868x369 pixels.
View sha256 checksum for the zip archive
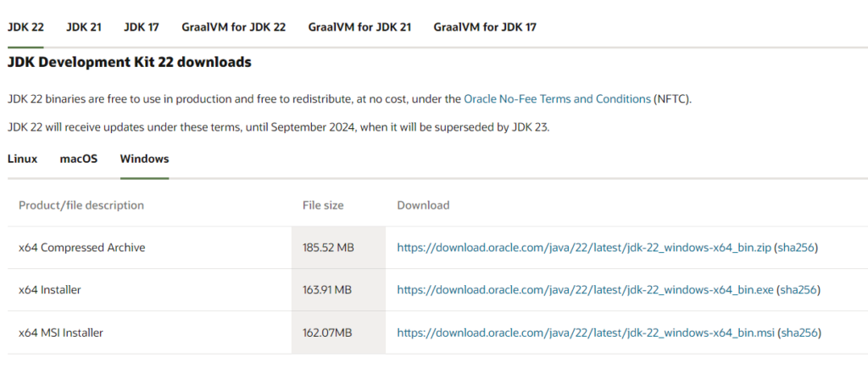[x=797, y=248]
